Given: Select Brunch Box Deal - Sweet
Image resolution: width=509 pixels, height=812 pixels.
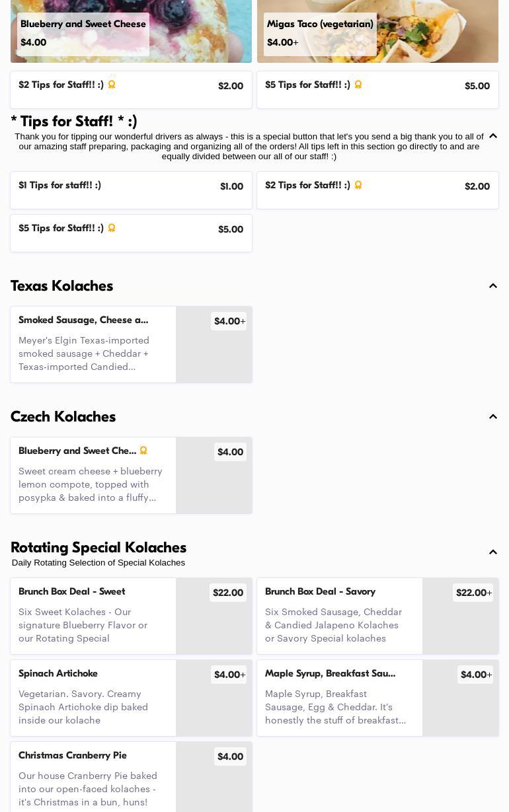Looking at the screenshot, I should tap(131, 616).
